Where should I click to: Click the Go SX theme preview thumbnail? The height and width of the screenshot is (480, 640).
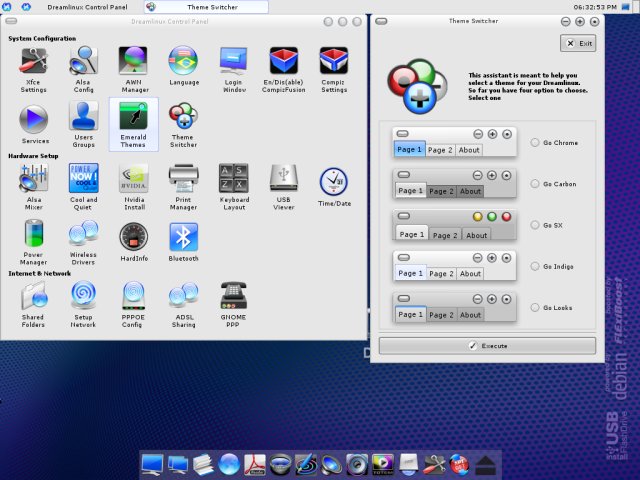pos(454,225)
